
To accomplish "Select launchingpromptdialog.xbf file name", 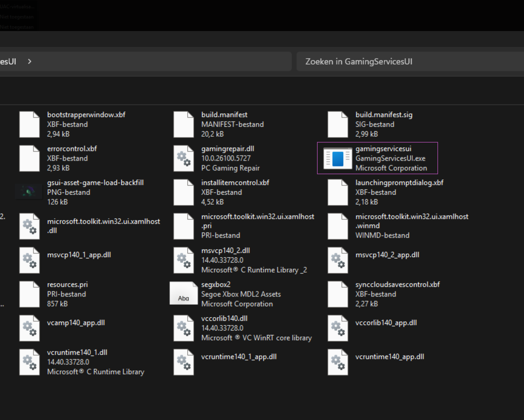I will coord(399,183).
